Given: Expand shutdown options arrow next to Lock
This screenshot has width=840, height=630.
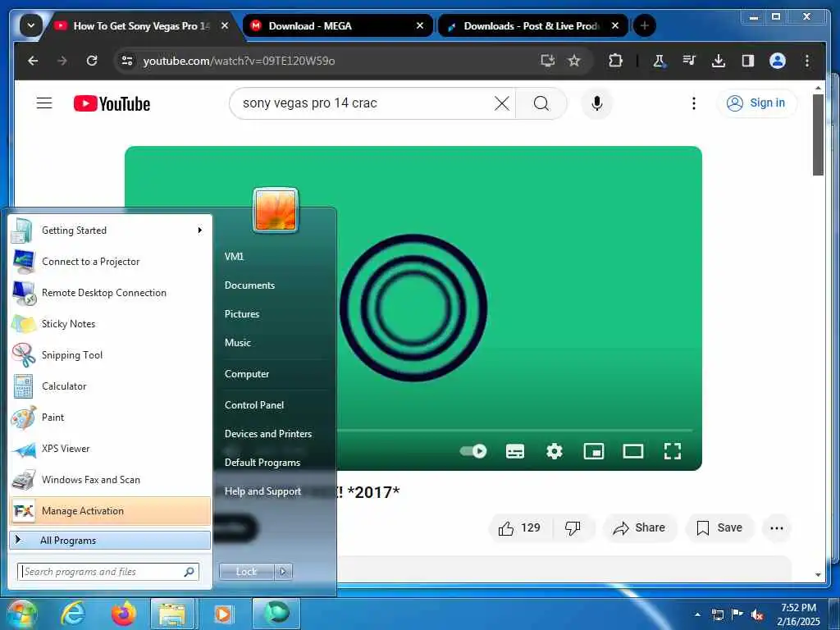Looking at the screenshot, I should click(283, 572).
